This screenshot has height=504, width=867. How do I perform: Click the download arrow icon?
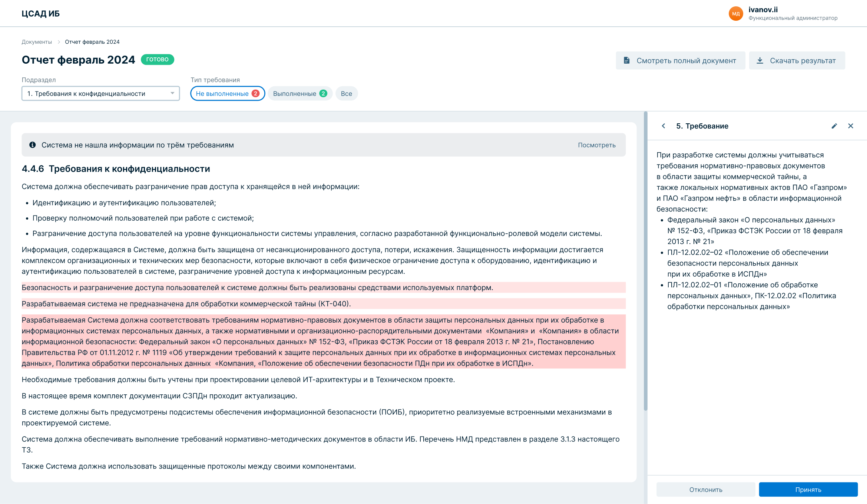[x=760, y=60]
